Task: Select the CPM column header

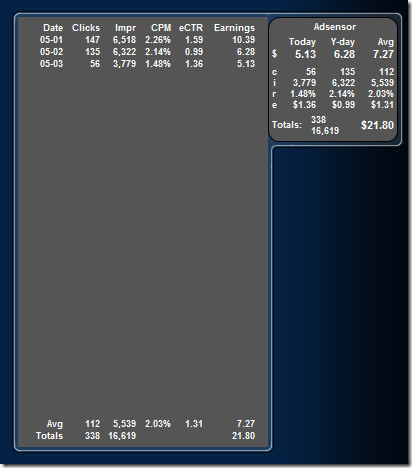Action: click(x=161, y=28)
